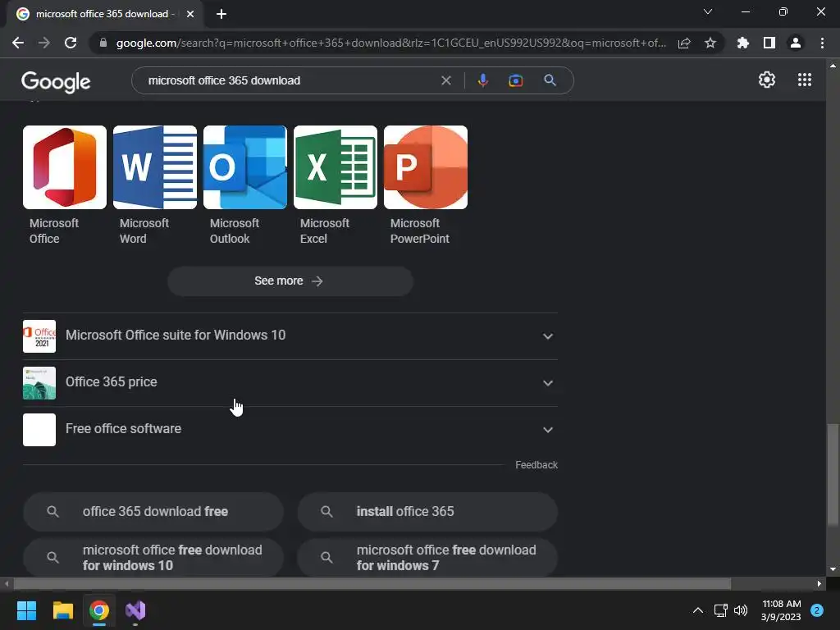Click the Google logo
The image size is (840, 630).
pos(56,81)
